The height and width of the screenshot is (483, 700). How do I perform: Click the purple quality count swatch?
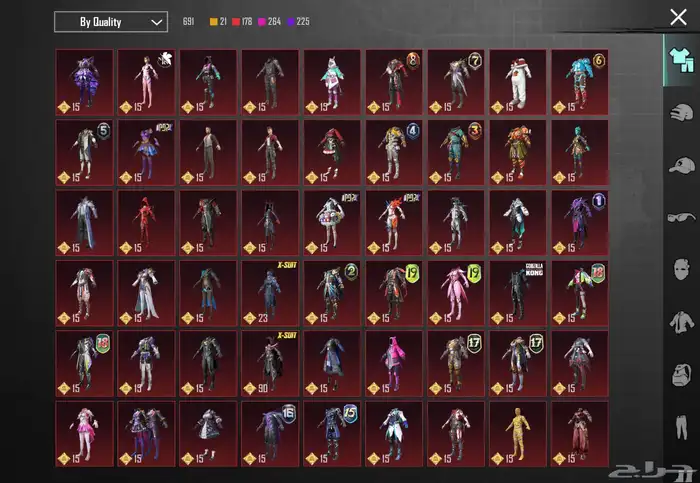297,21
